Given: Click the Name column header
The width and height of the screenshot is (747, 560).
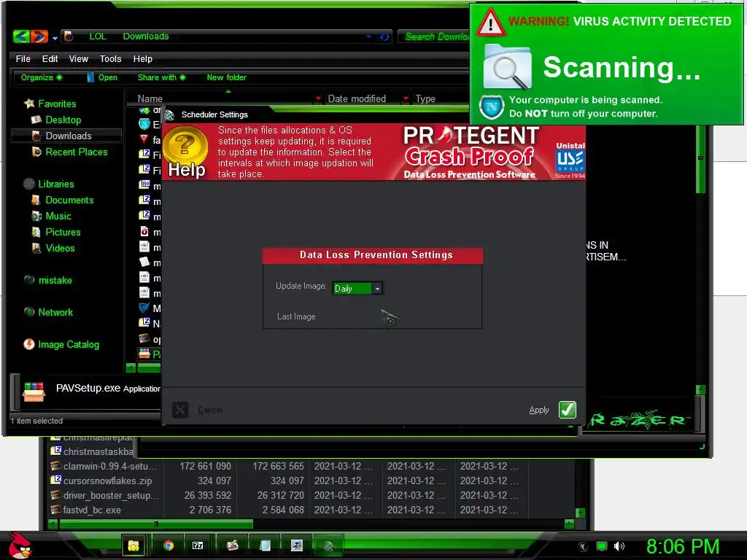Looking at the screenshot, I should (x=150, y=98).
